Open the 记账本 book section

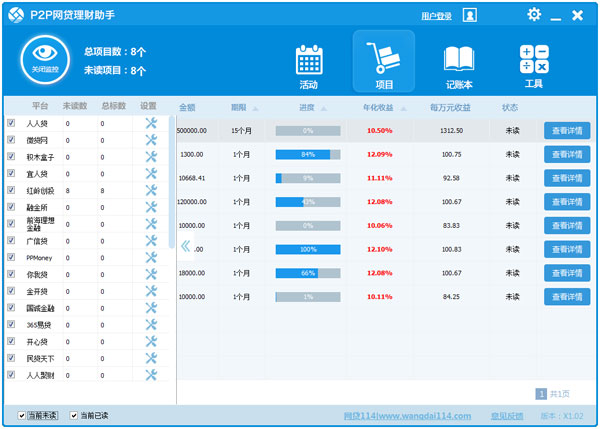[x=458, y=64]
